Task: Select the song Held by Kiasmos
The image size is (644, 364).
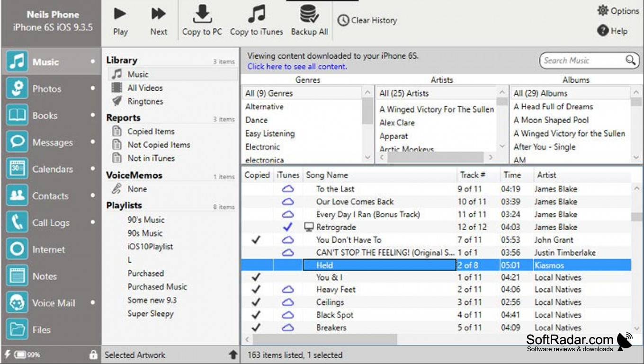Action: (x=436, y=265)
